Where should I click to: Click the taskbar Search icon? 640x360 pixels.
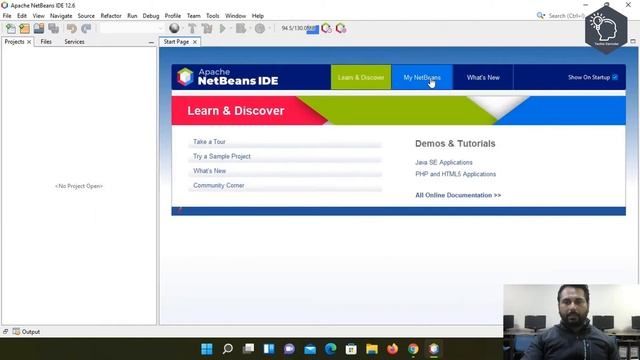228,349
